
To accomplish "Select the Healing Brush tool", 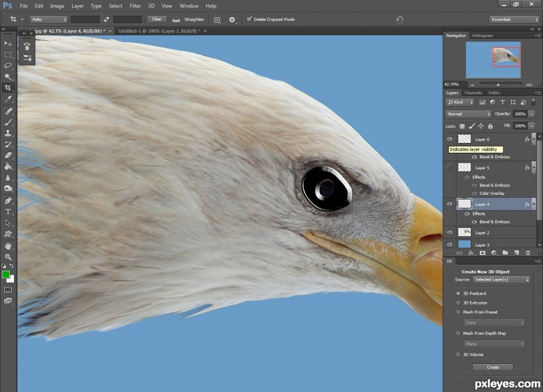I will pos(8,111).
